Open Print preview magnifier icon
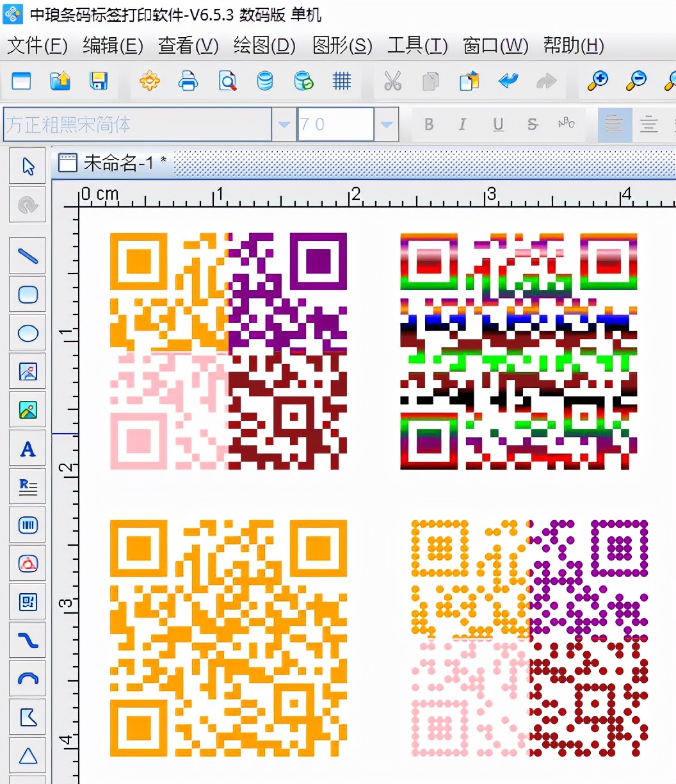This screenshot has width=676, height=784. (x=227, y=81)
